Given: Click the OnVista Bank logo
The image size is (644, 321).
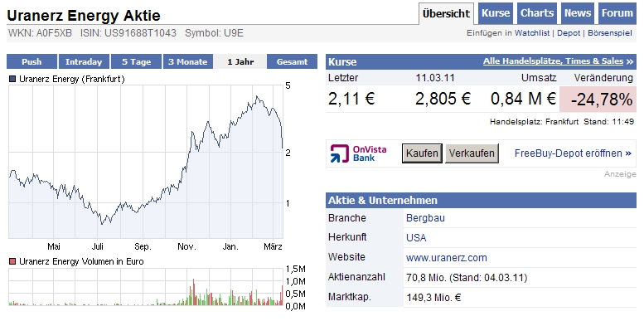Looking at the screenshot, I should tap(358, 153).
